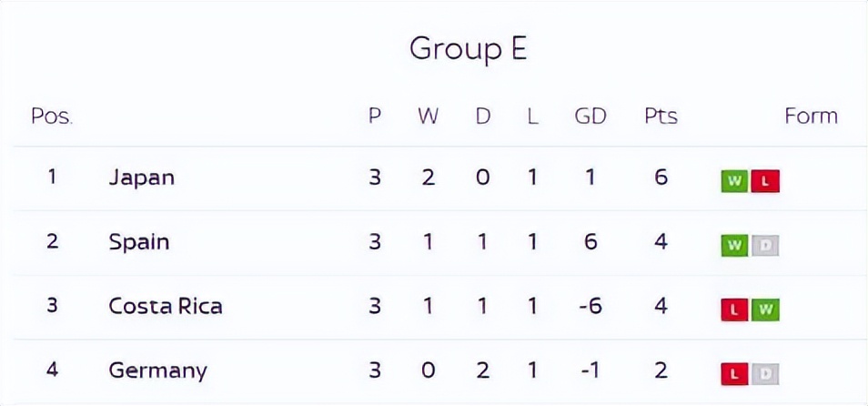Click the Pts column header
The width and height of the screenshot is (868, 406).
[661, 116]
